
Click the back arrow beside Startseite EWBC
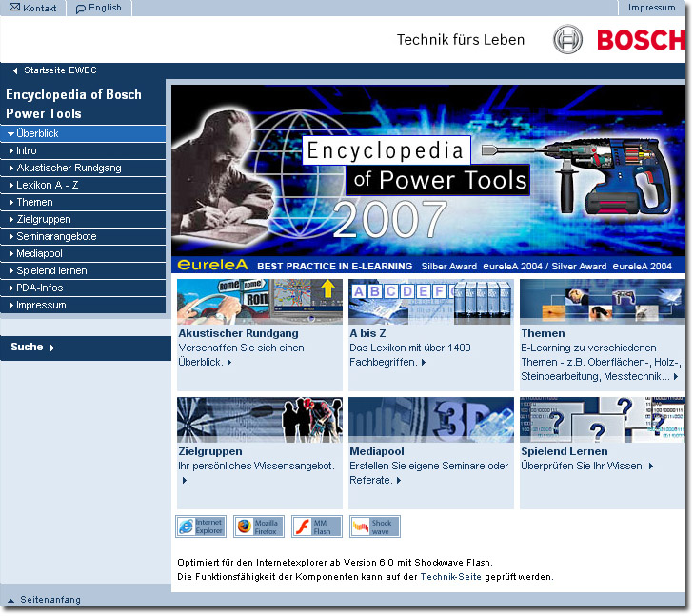click(15, 70)
